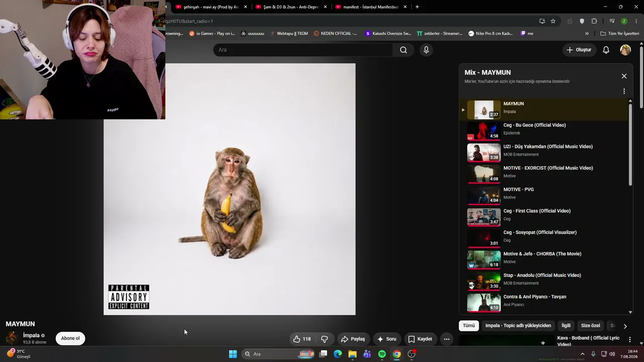Click the Oluştur create button
Image resolution: width=644 pixels, height=362 pixels.
coord(579,50)
